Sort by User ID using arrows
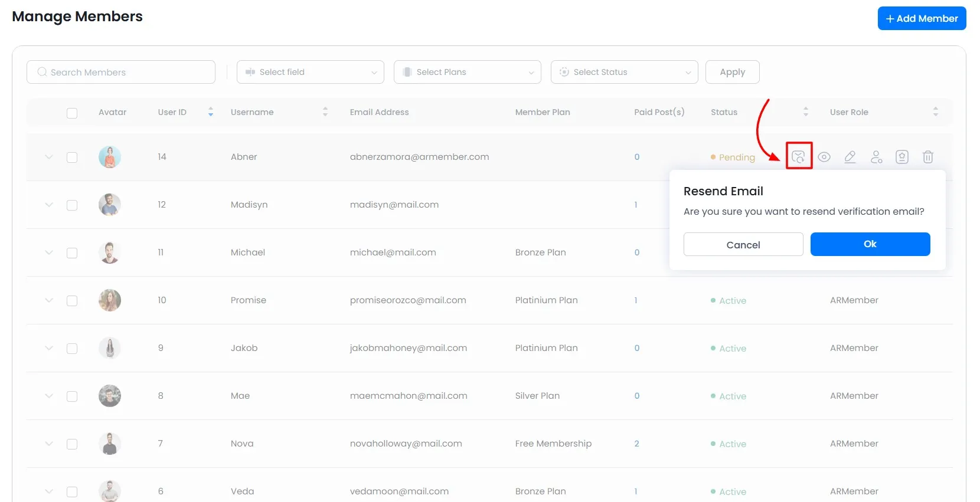This screenshot has height=502, width=980. (x=211, y=112)
